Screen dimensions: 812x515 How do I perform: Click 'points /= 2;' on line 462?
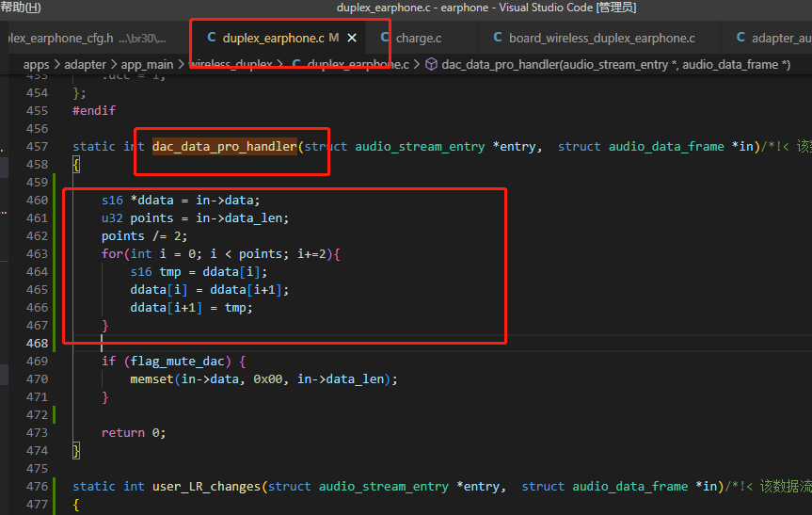coord(145,235)
